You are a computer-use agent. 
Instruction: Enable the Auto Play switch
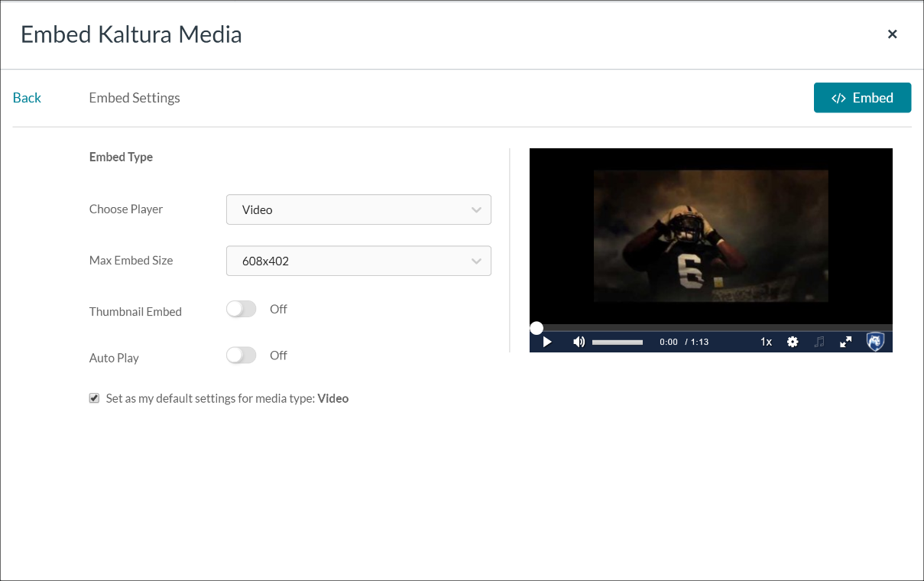(x=242, y=355)
